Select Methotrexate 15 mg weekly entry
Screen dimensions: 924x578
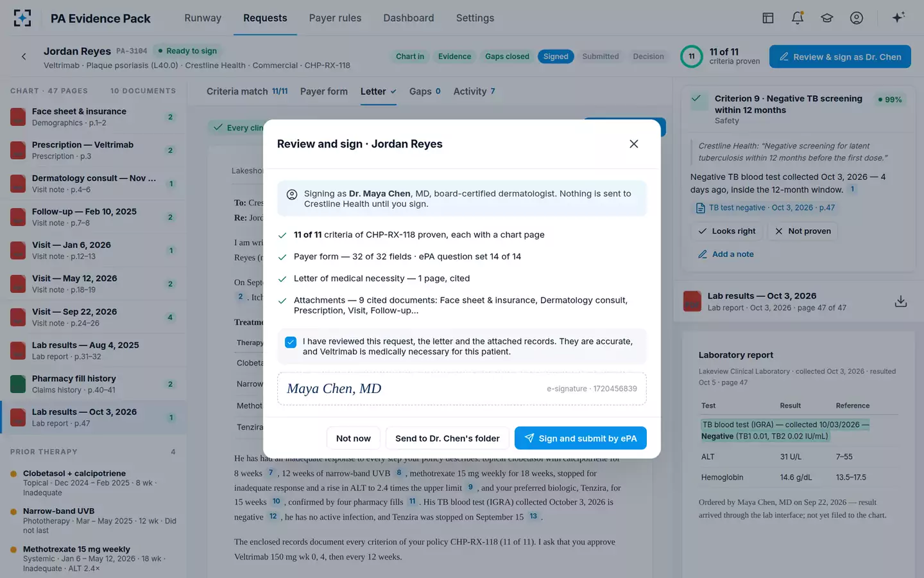[x=93, y=559]
